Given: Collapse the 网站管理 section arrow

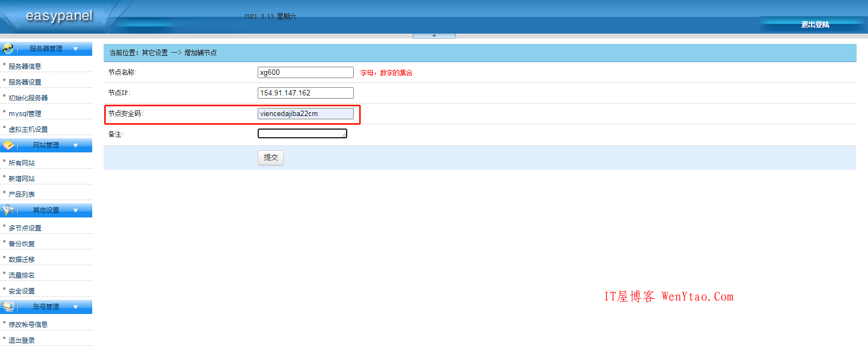Looking at the screenshot, I should click(x=75, y=145).
